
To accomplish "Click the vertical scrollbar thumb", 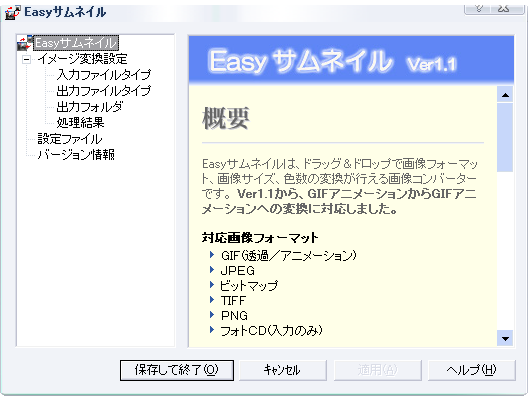I will 505,137.
